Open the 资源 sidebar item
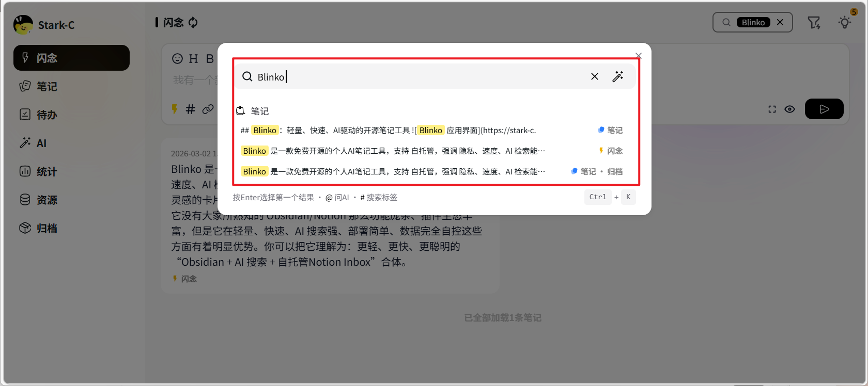 [x=71, y=200]
